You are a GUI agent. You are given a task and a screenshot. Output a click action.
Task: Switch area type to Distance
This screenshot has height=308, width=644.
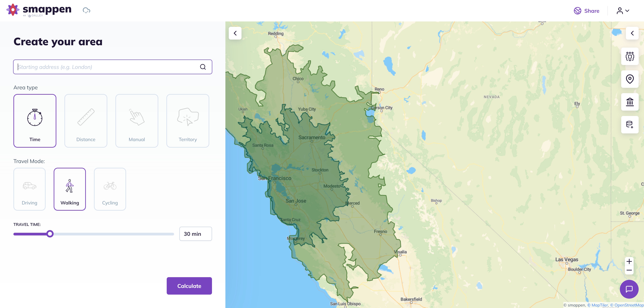click(86, 121)
